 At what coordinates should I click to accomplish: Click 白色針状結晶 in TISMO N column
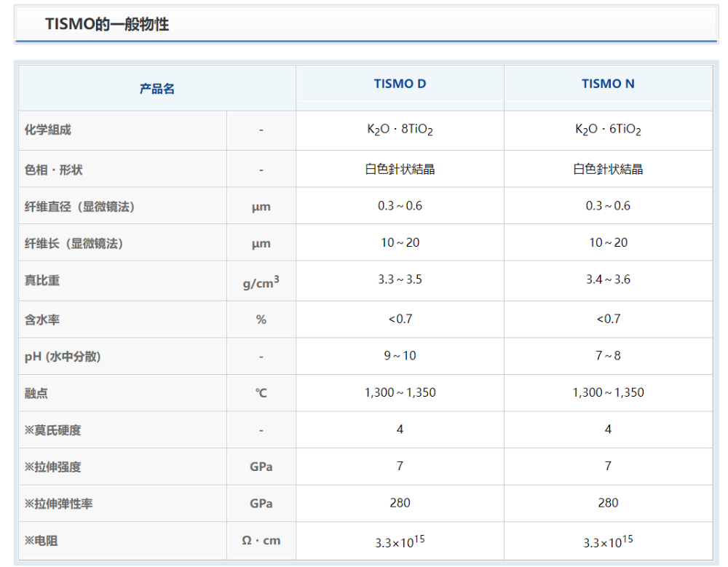tap(608, 169)
